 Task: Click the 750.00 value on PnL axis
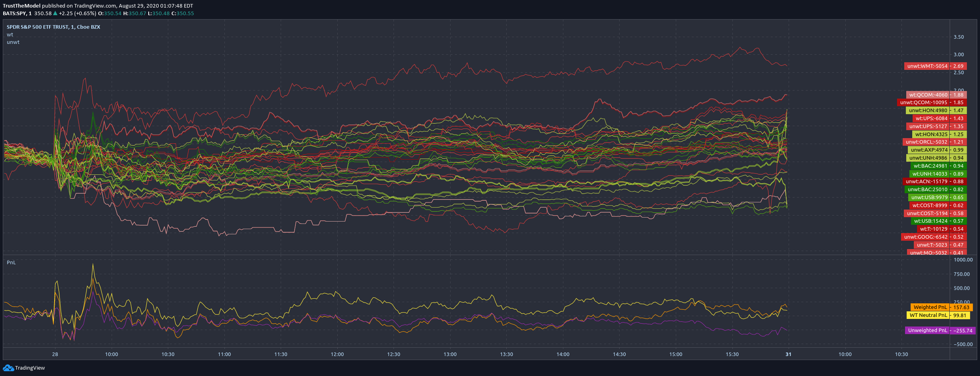click(962, 274)
